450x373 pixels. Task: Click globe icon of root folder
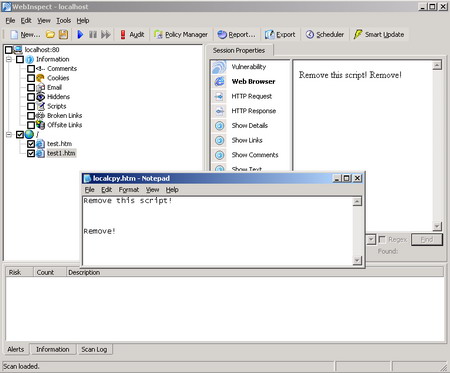point(29,134)
